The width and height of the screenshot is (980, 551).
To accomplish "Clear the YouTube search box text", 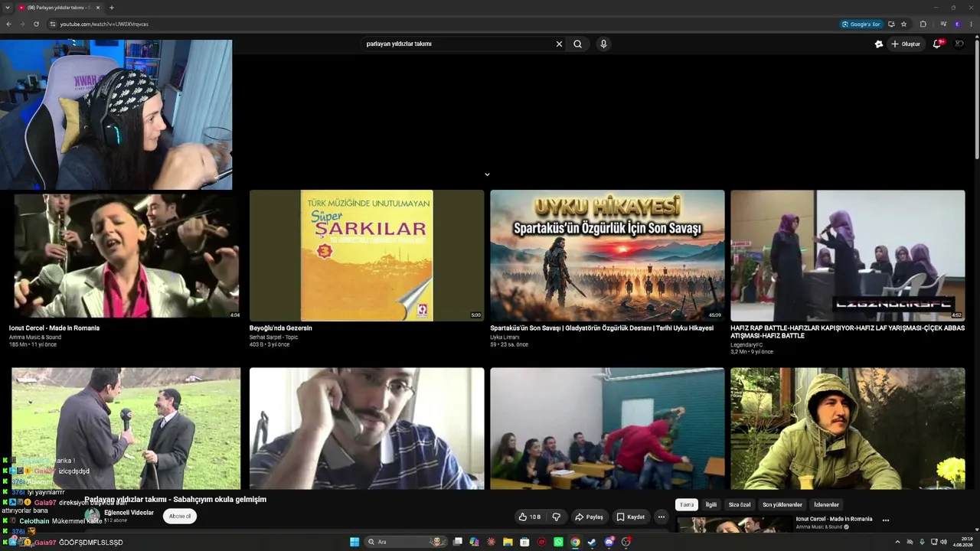I will tap(559, 44).
